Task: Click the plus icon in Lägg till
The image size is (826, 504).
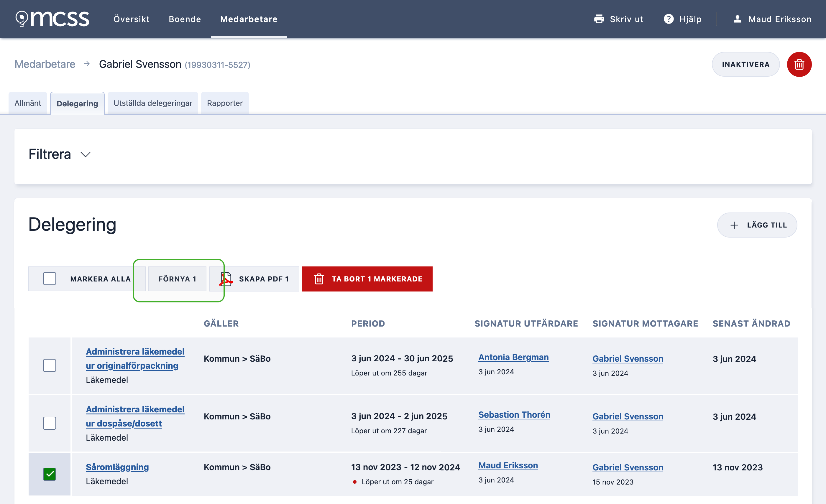Action: click(734, 225)
